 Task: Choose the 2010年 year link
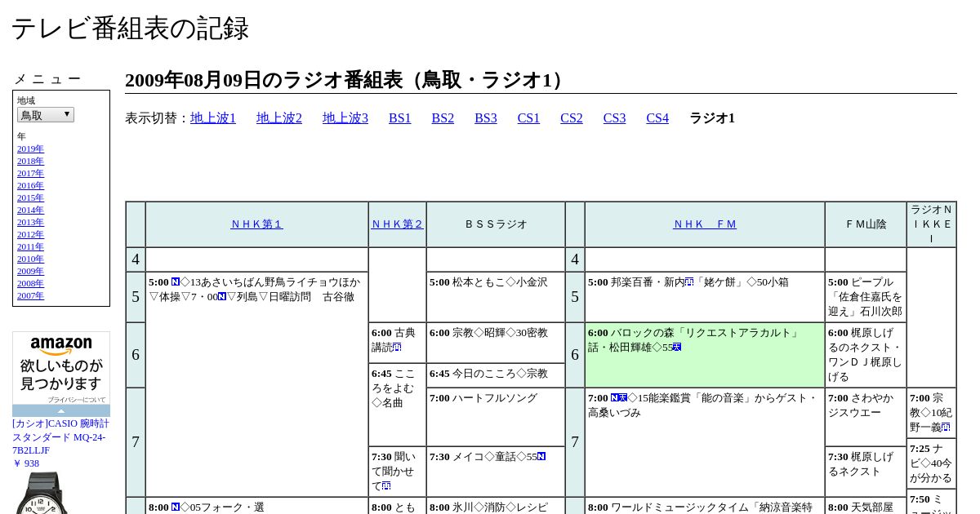tap(30, 259)
